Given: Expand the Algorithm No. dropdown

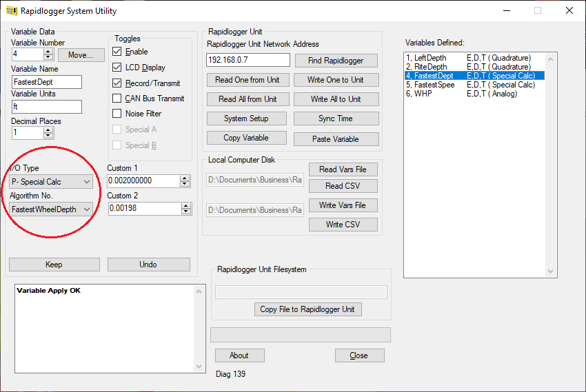Looking at the screenshot, I should (x=52, y=209).
